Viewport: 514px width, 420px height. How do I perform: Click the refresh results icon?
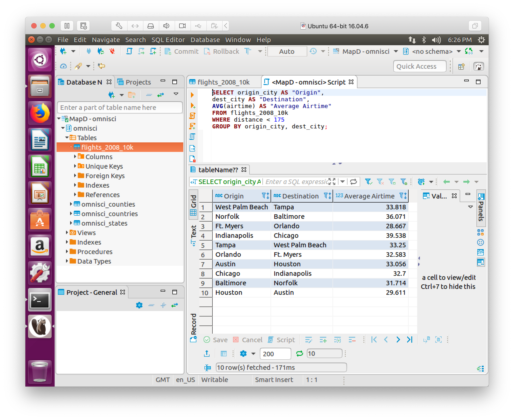coord(300,354)
